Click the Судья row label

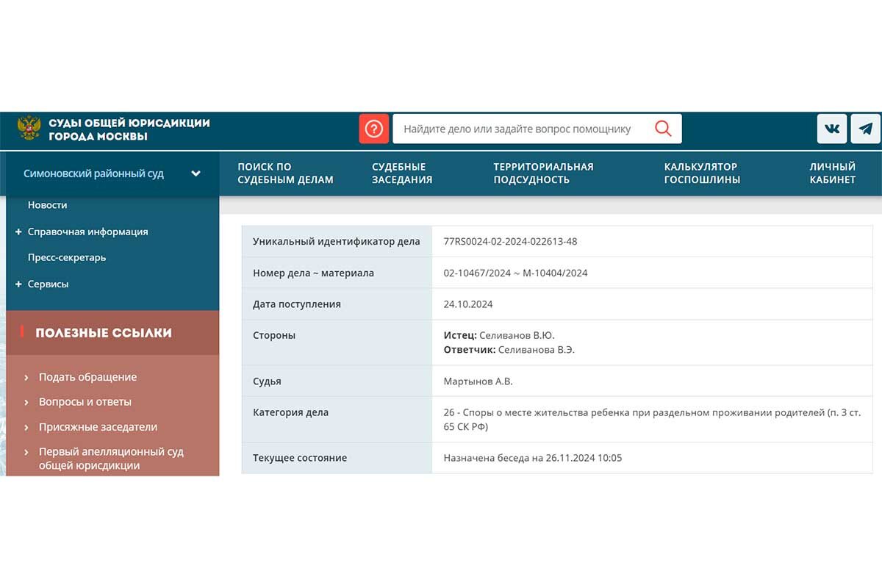coord(267,381)
